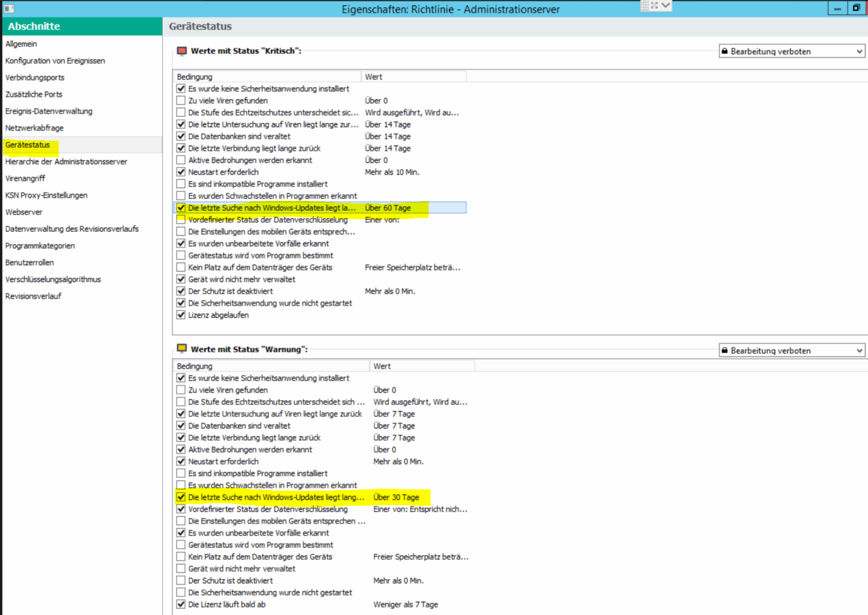Uncheck "Die Datenbanken sind veraltet" under Kritisch

(181, 136)
